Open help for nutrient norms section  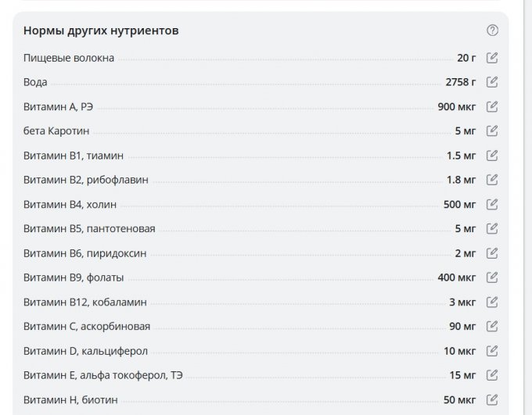[x=492, y=30]
